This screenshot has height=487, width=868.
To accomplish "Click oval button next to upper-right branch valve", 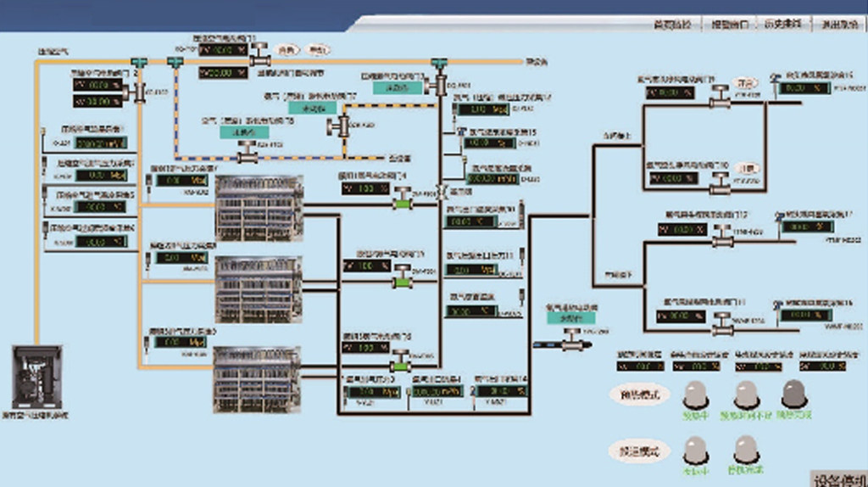I will click(x=746, y=84).
